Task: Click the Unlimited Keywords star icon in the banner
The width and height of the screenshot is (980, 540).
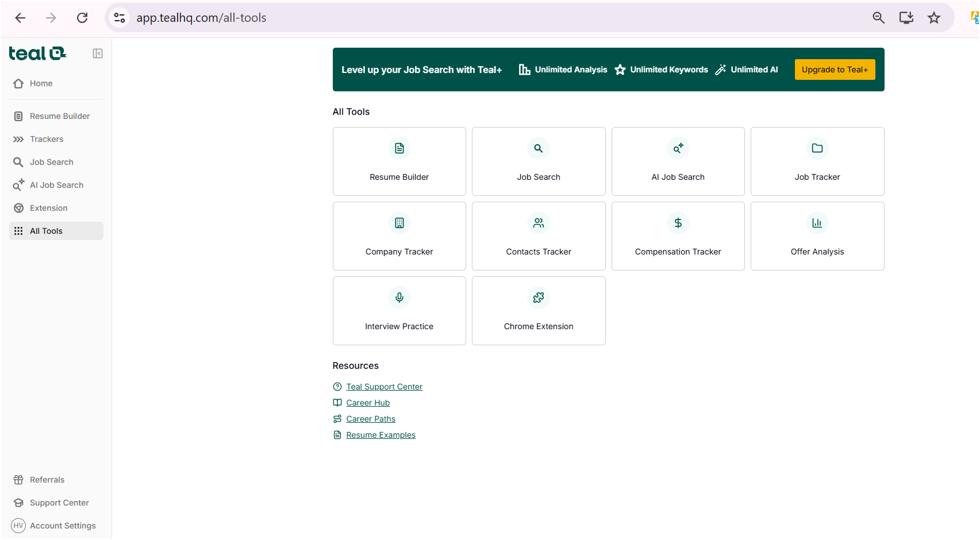Action: point(620,70)
